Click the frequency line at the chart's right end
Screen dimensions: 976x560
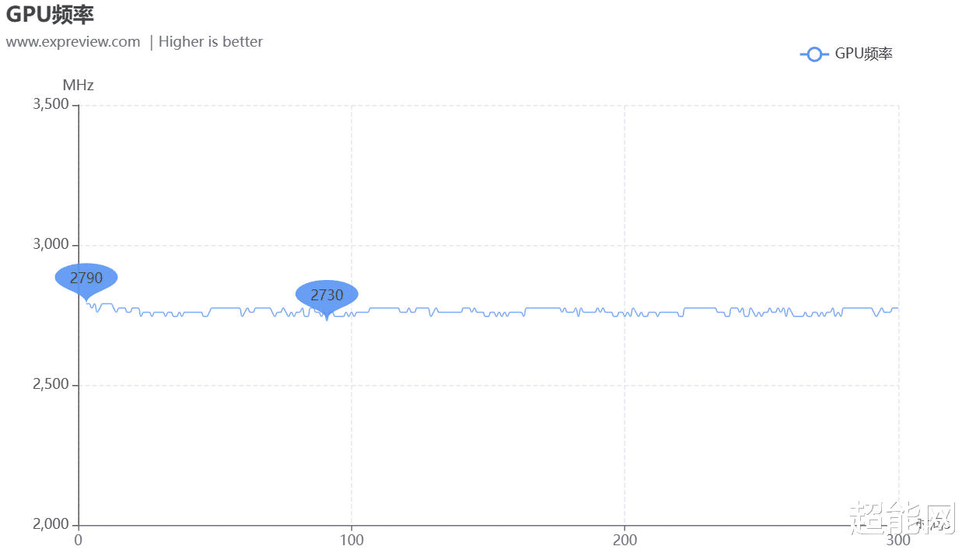[896, 309]
